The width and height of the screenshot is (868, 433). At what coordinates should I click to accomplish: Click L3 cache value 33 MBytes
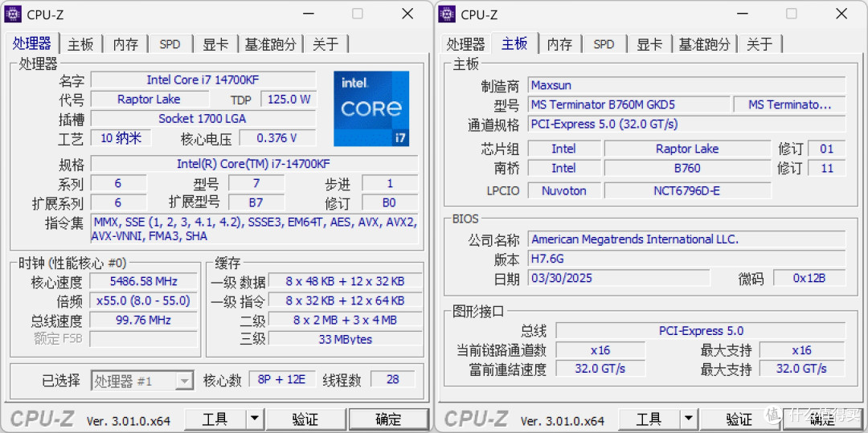(345, 338)
